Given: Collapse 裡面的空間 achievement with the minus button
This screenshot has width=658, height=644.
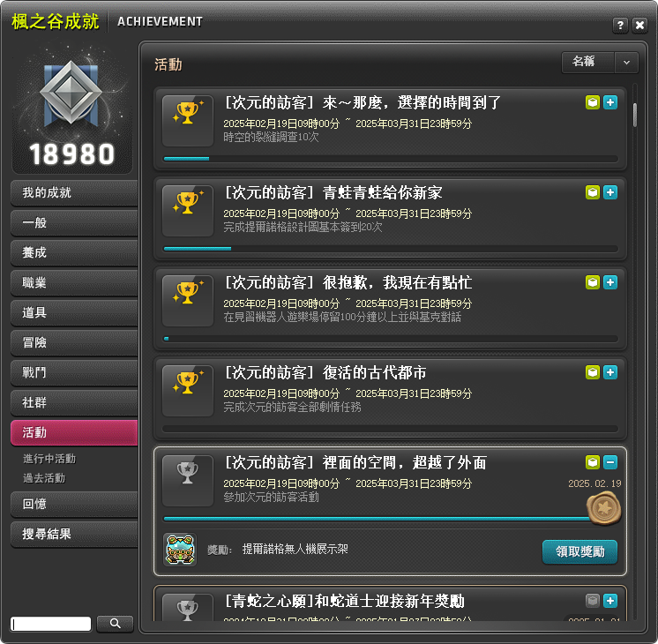Looking at the screenshot, I should [610, 462].
